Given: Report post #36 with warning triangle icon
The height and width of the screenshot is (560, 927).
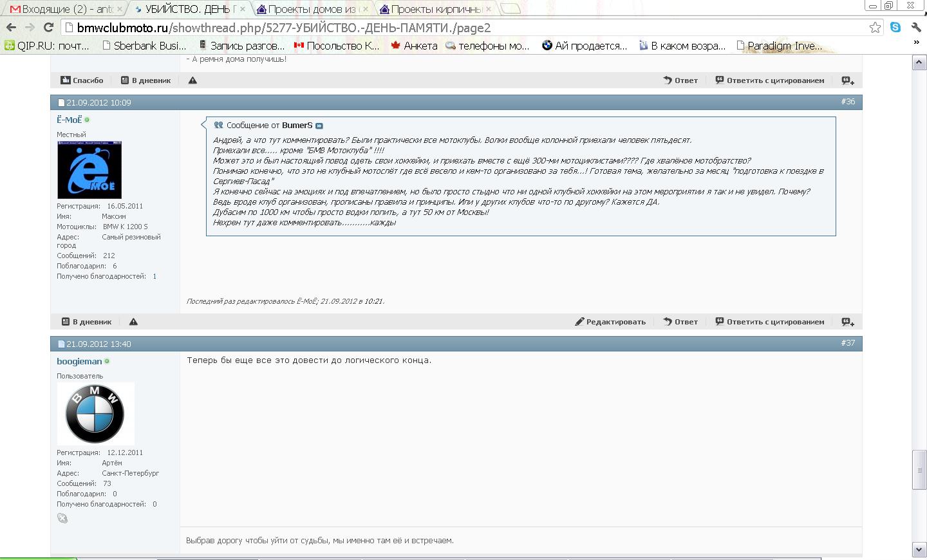Looking at the screenshot, I should click(x=133, y=322).
